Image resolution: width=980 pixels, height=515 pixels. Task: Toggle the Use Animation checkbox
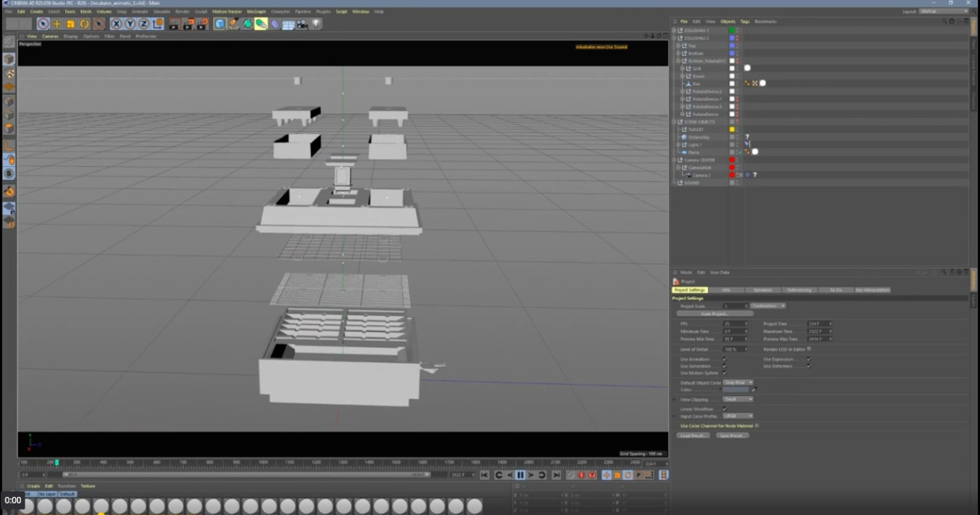pos(724,359)
